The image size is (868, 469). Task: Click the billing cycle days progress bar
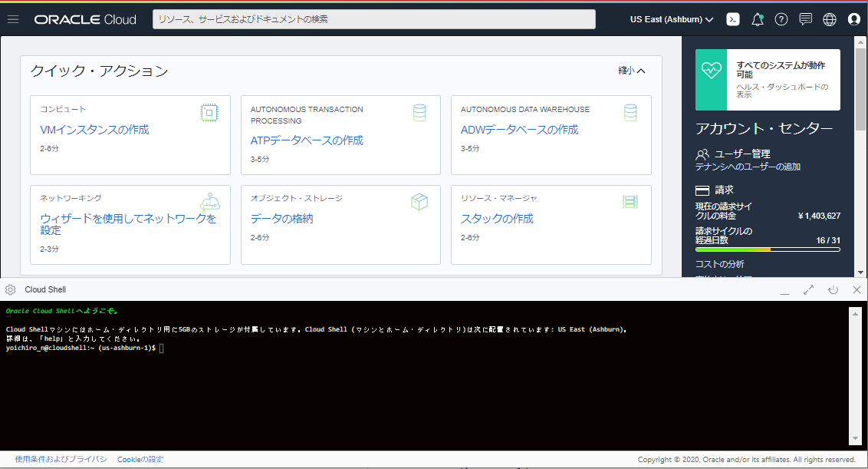768,249
